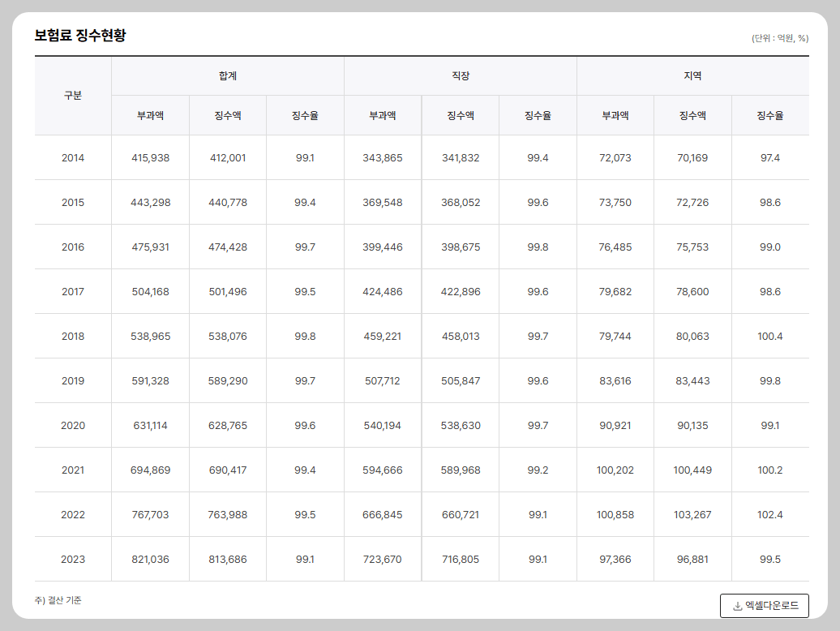This screenshot has width=840, height=631.
Task: Click the value 694,869 cell
Action: click(151, 470)
